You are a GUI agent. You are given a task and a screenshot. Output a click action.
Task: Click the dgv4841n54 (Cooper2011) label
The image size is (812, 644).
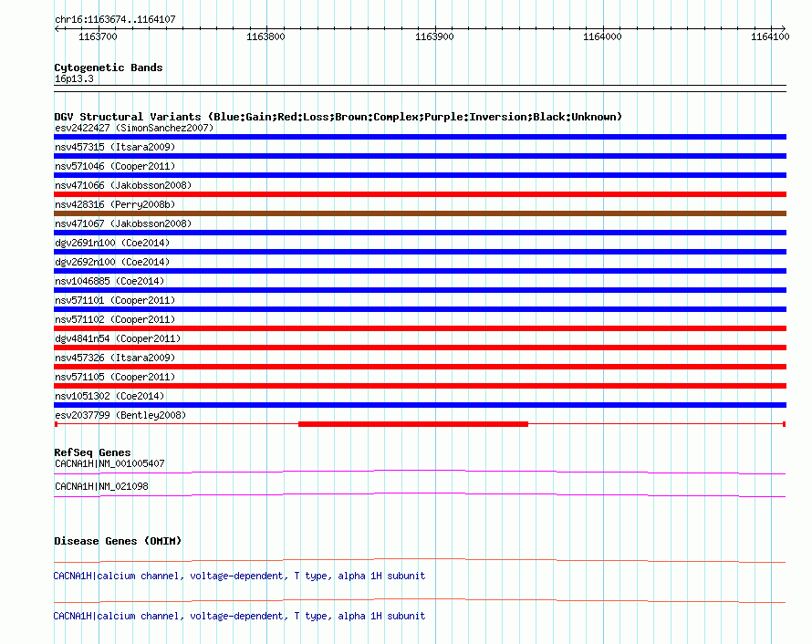pos(118,338)
